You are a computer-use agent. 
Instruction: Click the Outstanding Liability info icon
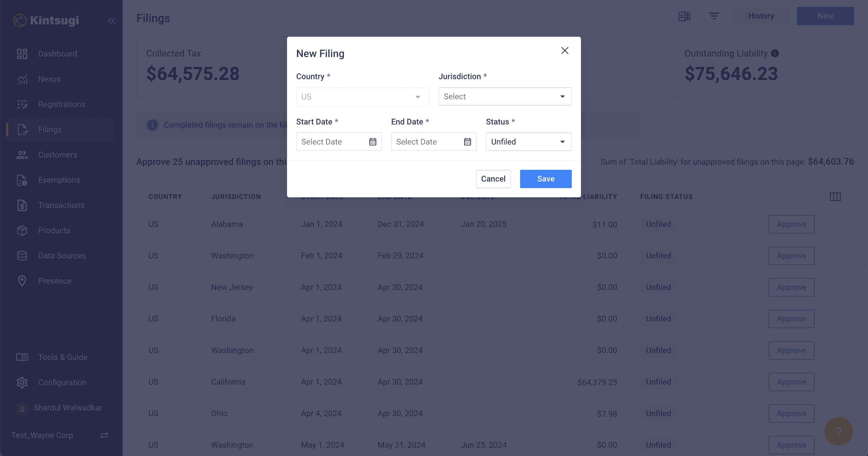click(775, 53)
